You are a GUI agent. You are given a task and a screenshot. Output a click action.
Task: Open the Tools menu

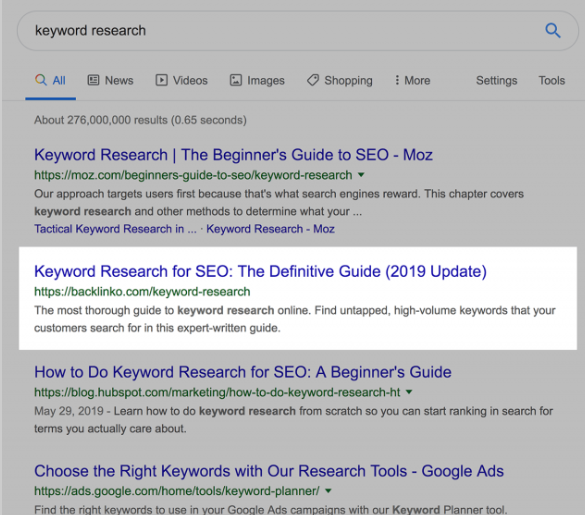(x=551, y=80)
